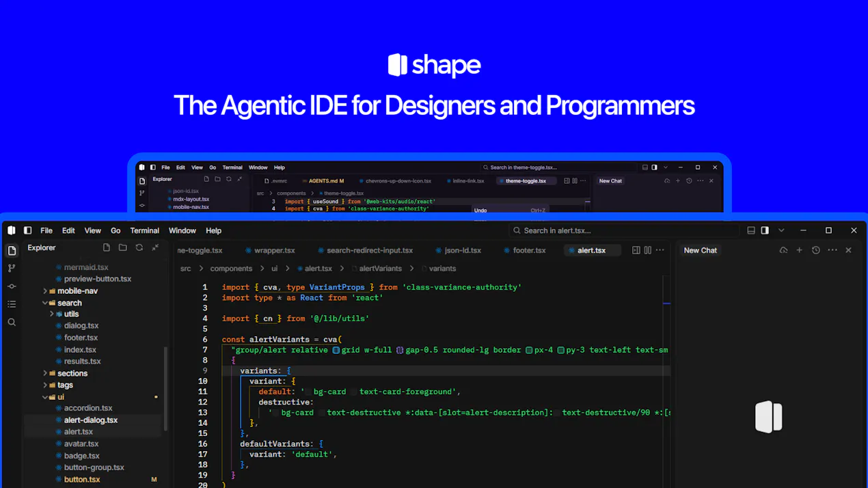The height and width of the screenshot is (488, 868).
Task: Toggle the bottom panel layout icon
Action: coord(751,231)
